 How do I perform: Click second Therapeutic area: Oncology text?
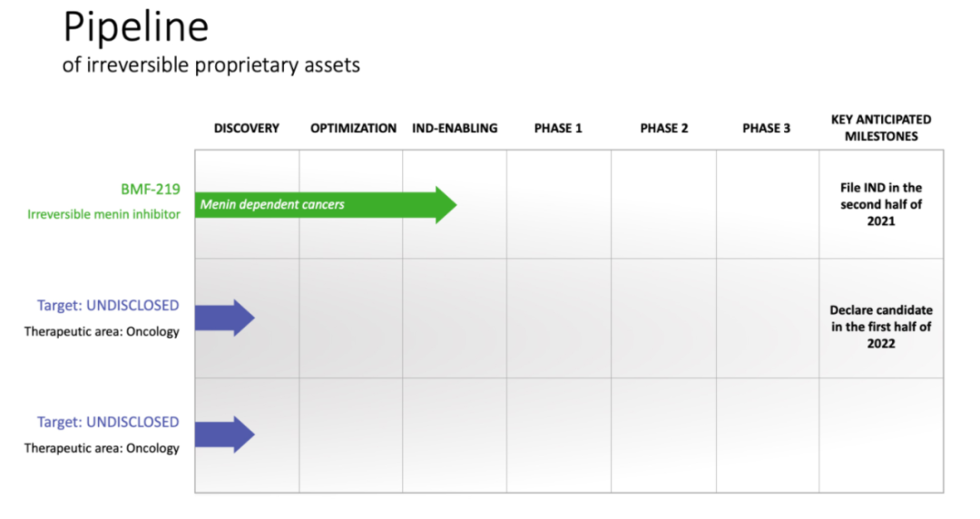point(102,448)
